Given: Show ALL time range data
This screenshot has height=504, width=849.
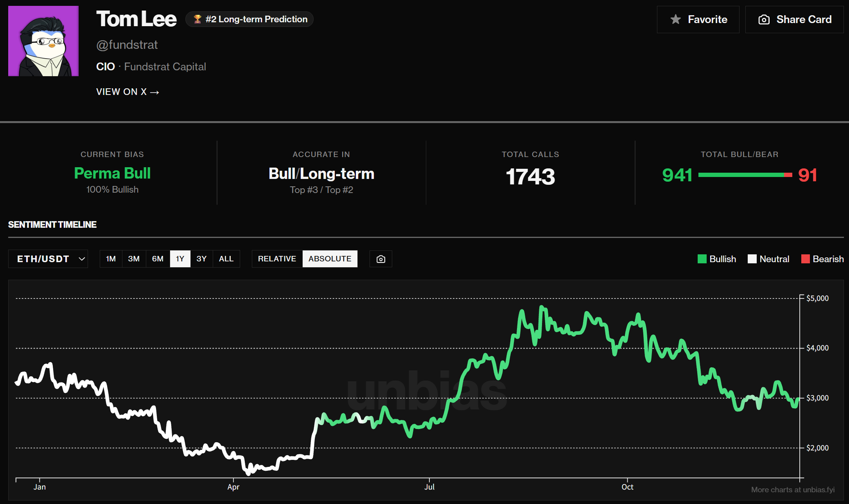Looking at the screenshot, I should click(226, 259).
